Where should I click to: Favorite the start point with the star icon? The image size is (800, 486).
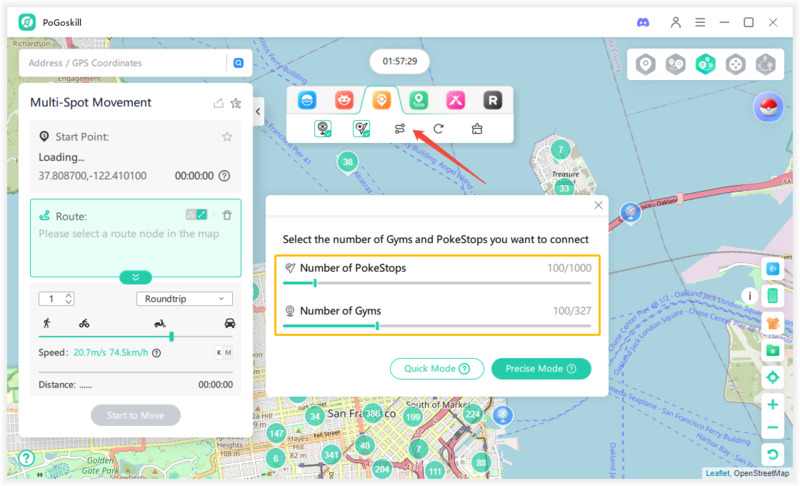(x=227, y=137)
